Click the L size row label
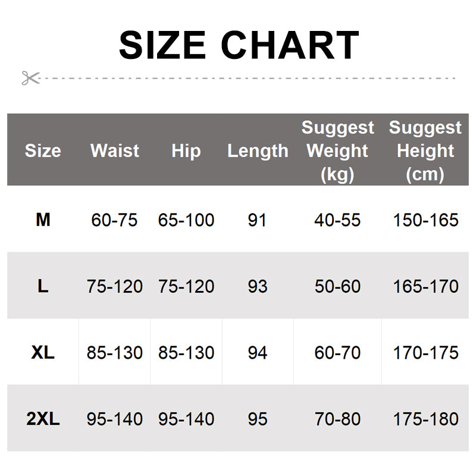Screen dimensions: 476x476 click(43, 286)
